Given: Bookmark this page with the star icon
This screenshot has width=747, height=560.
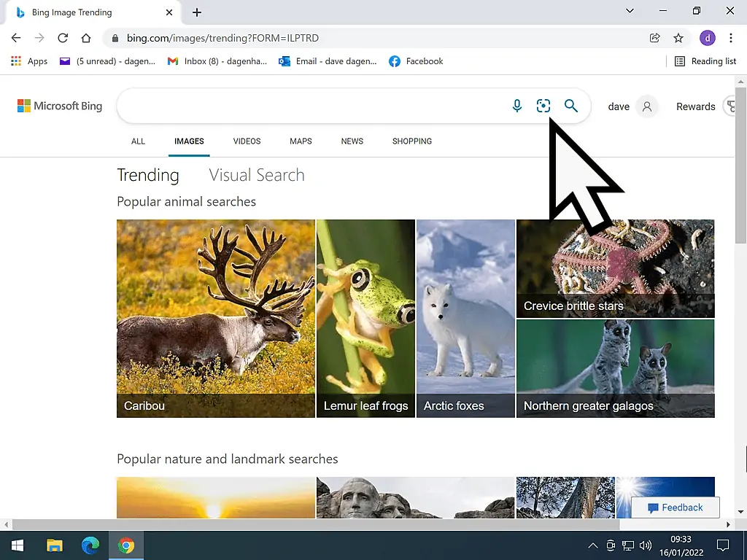Looking at the screenshot, I should tap(678, 38).
